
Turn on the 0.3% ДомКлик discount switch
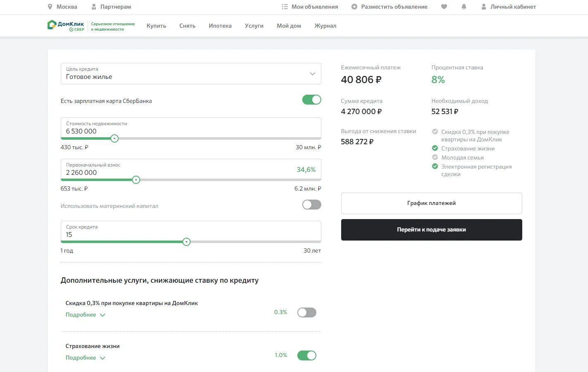pos(307,312)
